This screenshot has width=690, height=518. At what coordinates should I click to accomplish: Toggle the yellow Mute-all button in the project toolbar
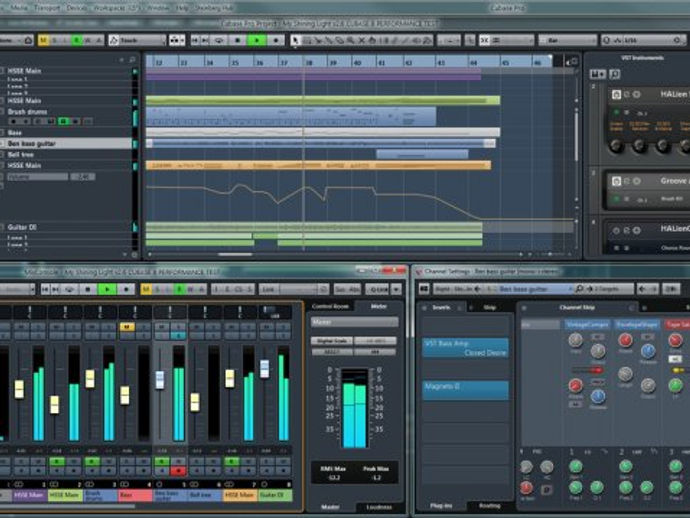click(x=43, y=40)
